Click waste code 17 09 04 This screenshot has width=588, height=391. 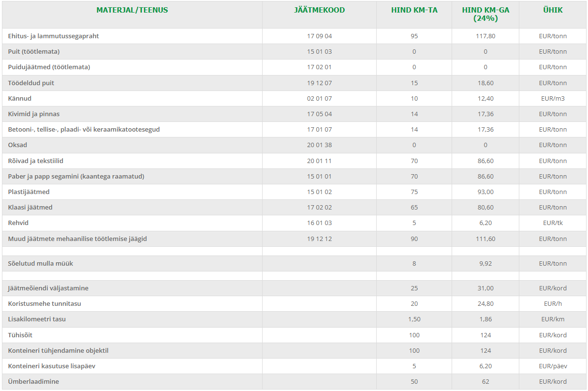pos(319,36)
